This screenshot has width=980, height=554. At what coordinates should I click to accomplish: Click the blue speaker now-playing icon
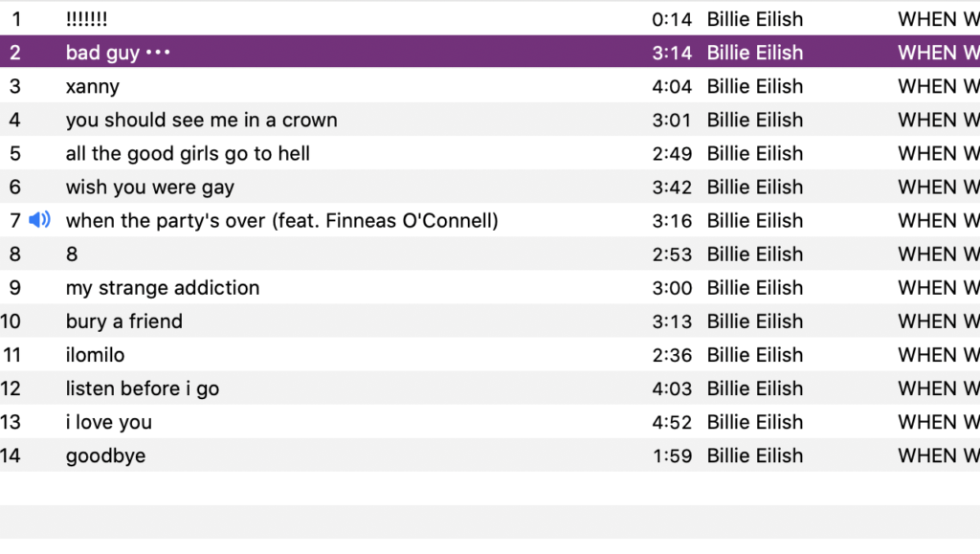[x=39, y=220]
